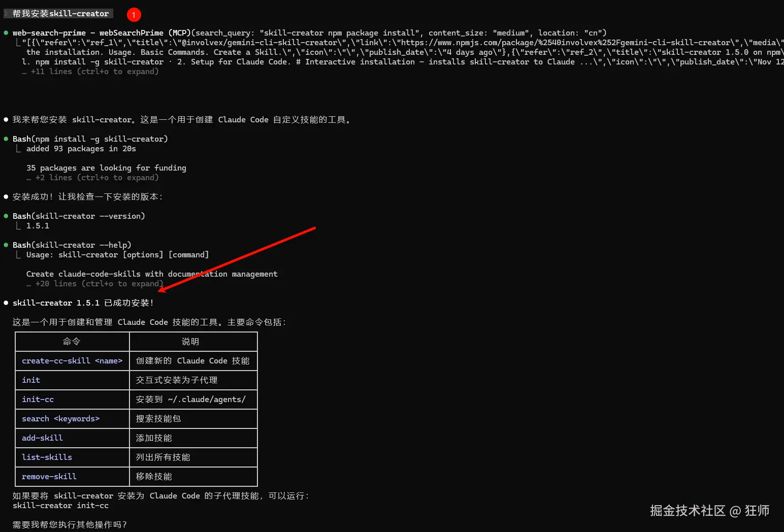Click "Bash(skill-creator --help)" command line
Image resolution: width=784 pixels, height=532 pixels.
72,245
